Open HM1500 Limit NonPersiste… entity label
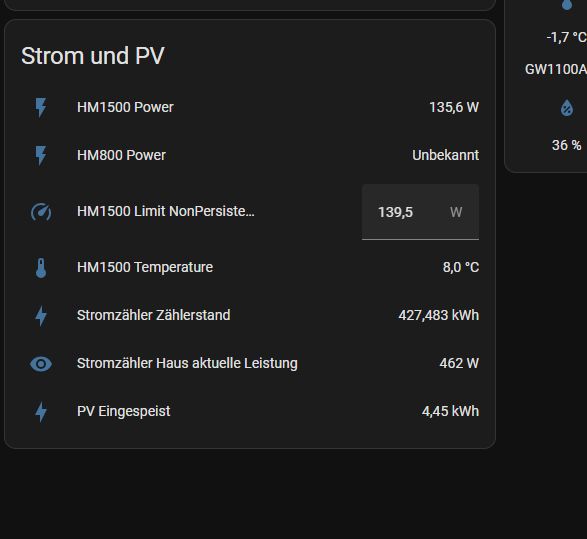This screenshot has height=539, width=587. 165,211
